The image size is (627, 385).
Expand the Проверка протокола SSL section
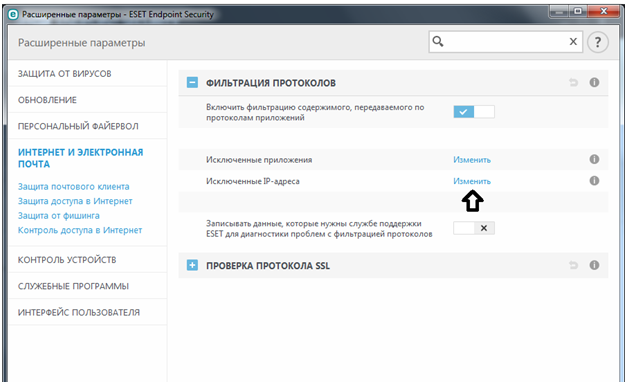(192, 265)
